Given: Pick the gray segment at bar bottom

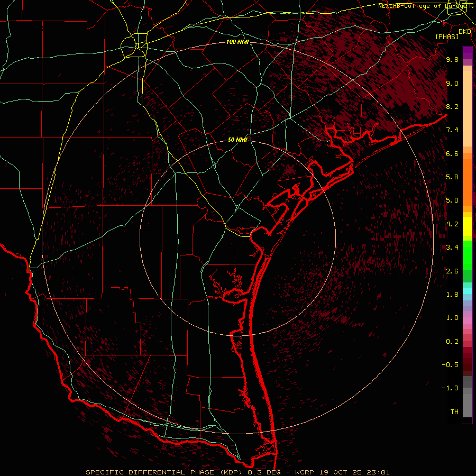Looking at the screenshot, I should [x=467, y=406].
